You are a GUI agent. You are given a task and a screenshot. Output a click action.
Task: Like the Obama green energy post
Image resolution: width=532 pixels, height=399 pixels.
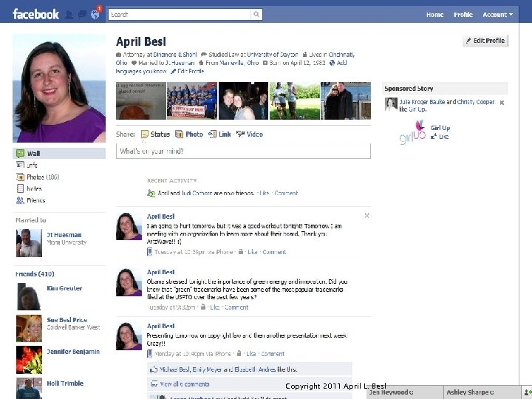click(x=215, y=307)
